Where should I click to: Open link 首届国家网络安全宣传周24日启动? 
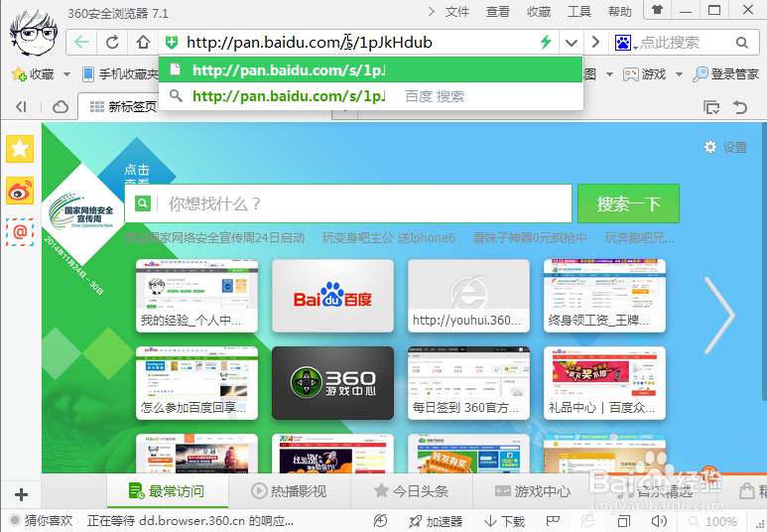click(214, 238)
